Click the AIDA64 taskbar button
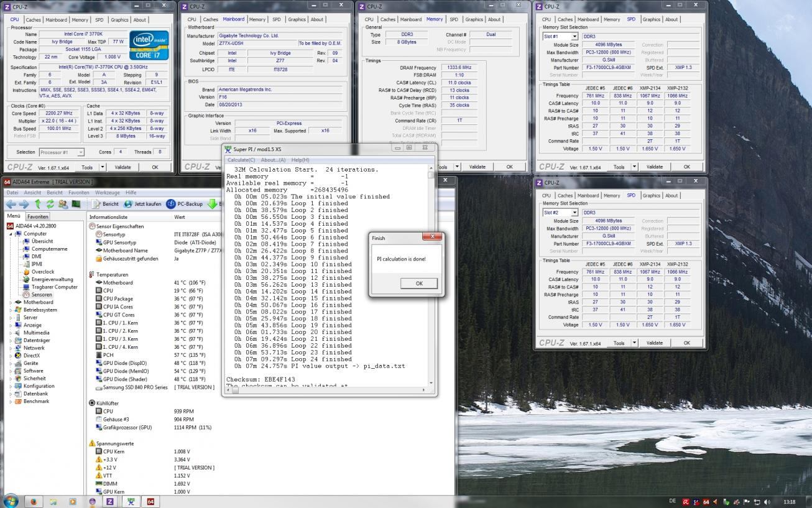Screen dimensions: 812x508 pyautogui.click(x=150, y=501)
